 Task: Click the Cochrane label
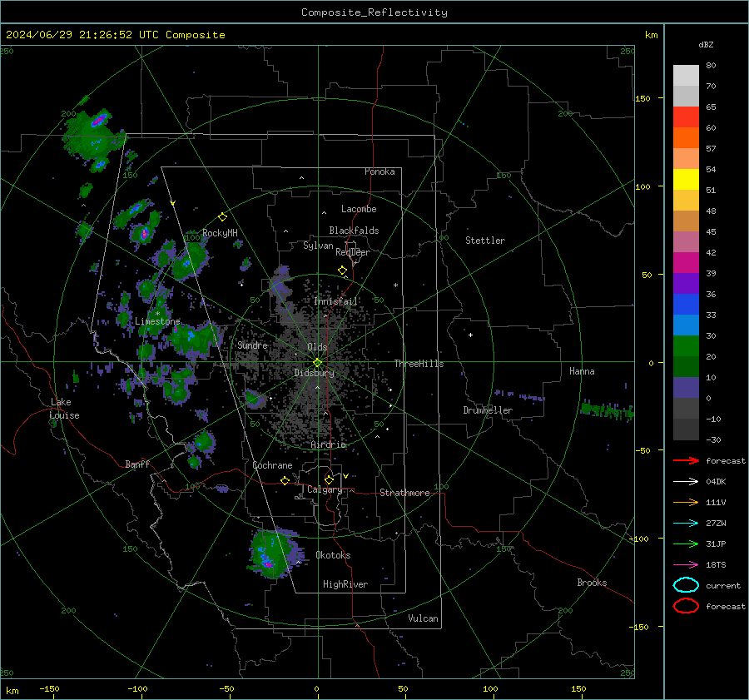(x=272, y=465)
